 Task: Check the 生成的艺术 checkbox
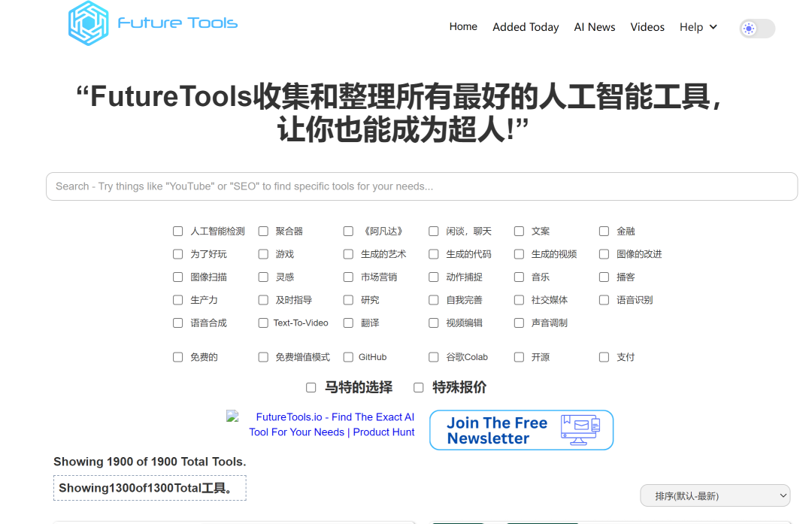coord(348,253)
